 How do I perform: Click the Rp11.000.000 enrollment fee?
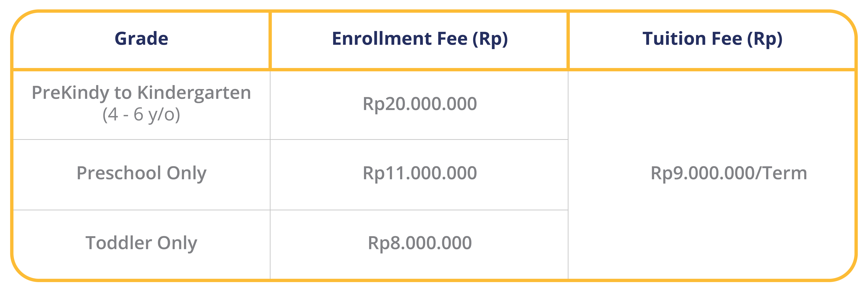click(x=419, y=173)
